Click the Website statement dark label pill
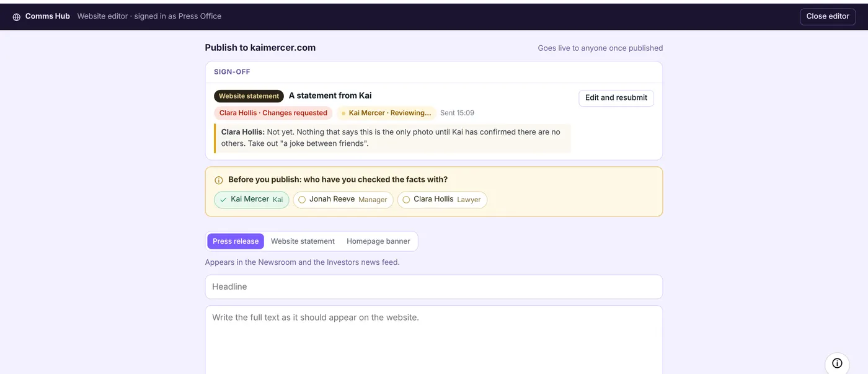Viewport: 868px width, 374px height. (249, 96)
